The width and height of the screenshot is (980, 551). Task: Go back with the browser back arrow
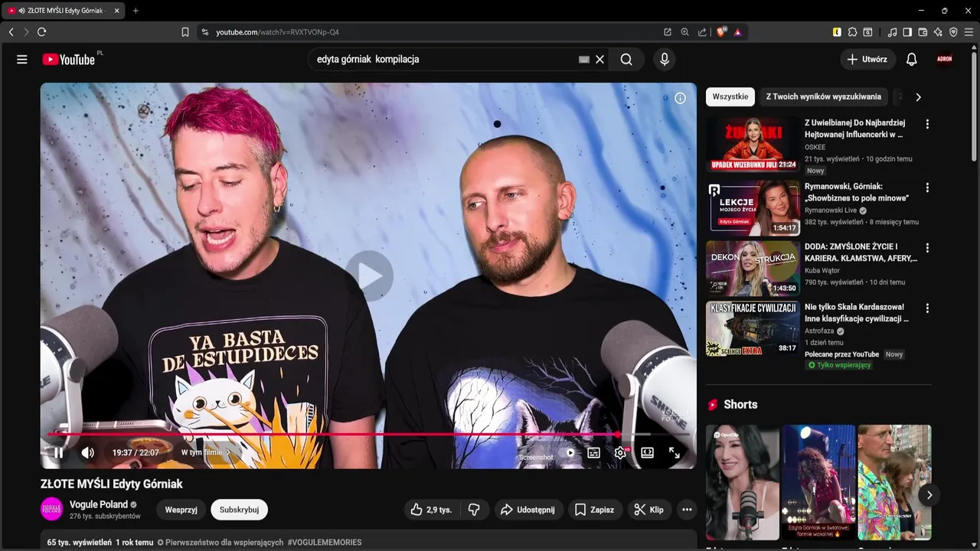click(x=11, y=32)
